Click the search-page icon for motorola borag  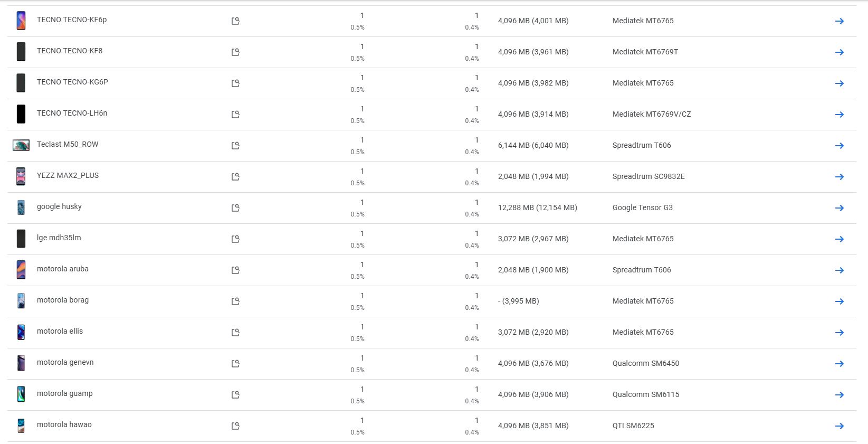(235, 301)
